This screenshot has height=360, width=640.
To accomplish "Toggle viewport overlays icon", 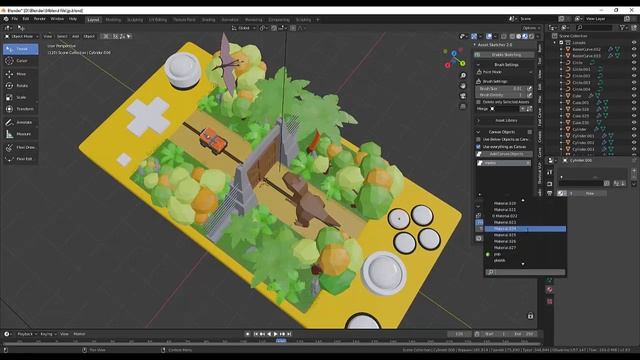I will pos(489,36).
